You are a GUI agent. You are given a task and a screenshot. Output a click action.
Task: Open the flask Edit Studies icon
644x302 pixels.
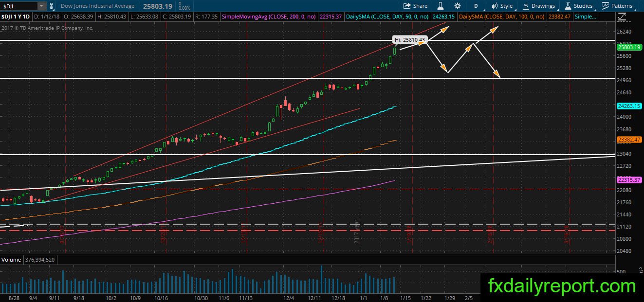click(x=440, y=6)
